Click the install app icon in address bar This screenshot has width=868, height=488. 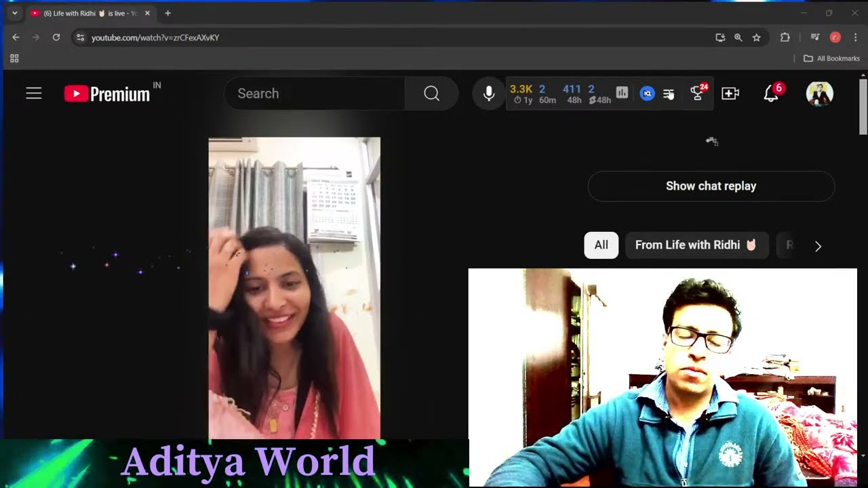coord(720,37)
